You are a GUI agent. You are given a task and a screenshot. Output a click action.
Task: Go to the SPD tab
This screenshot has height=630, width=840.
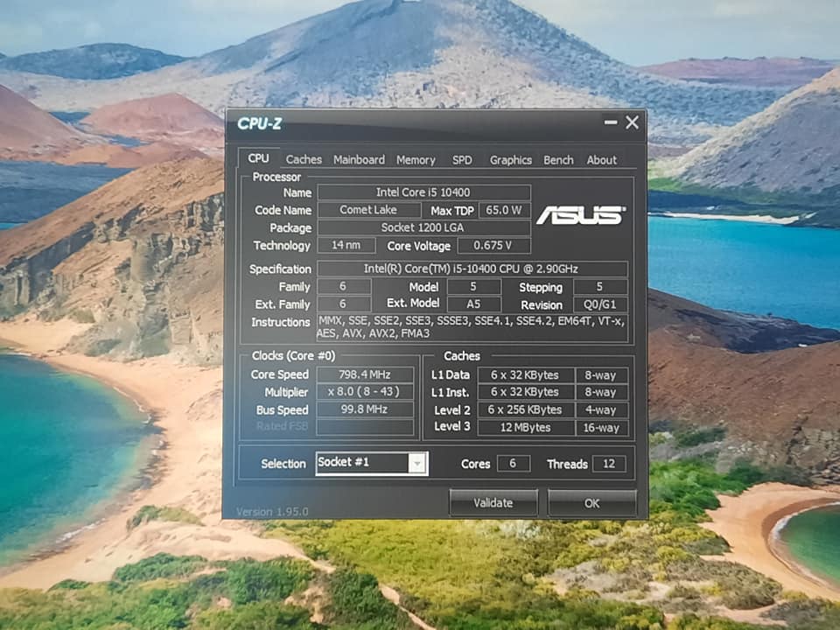point(462,160)
